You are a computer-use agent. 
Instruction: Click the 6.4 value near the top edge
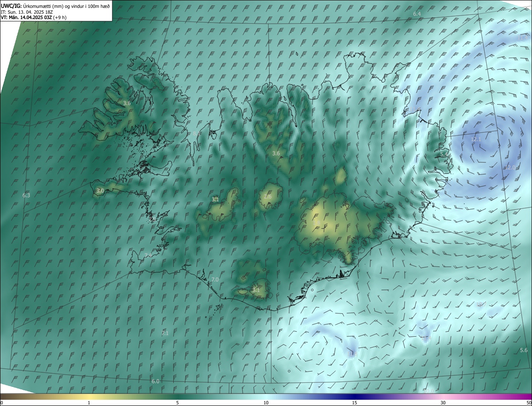(417, 14)
